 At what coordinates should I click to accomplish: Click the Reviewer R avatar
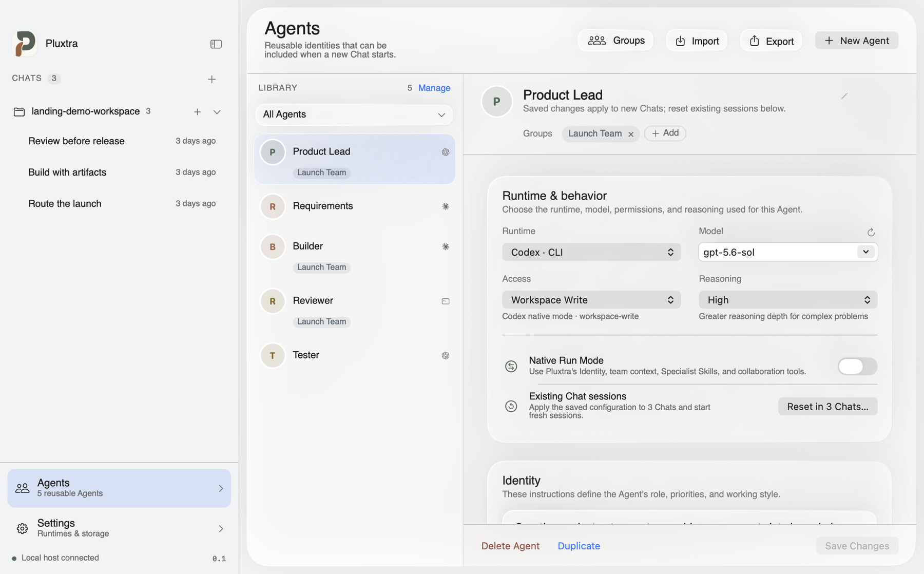pos(273,301)
